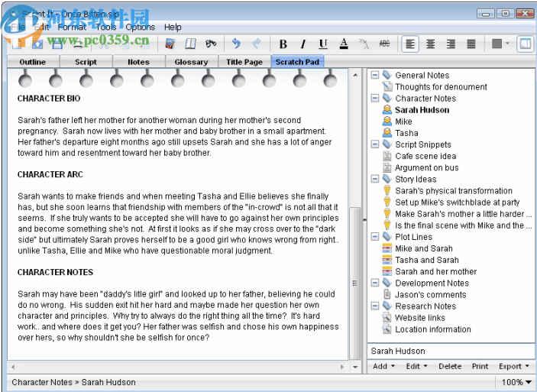Collapse the Script Snippets category
Viewport: 537px width, 392px height.
pyautogui.click(x=375, y=144)
